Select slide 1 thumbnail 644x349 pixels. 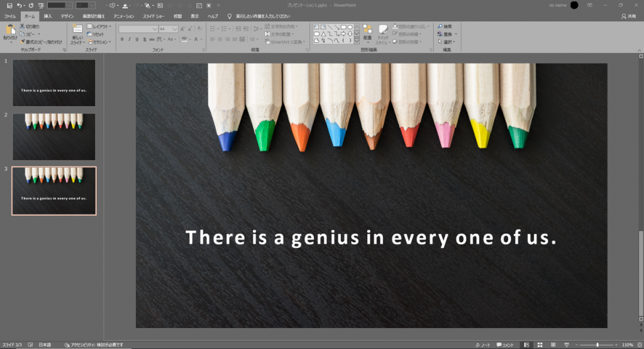54,83
